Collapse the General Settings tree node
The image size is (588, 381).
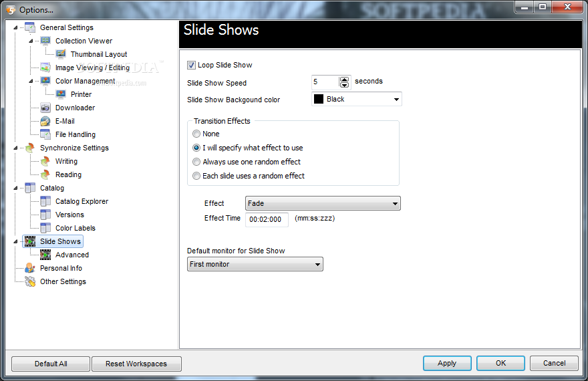(16, 27)
